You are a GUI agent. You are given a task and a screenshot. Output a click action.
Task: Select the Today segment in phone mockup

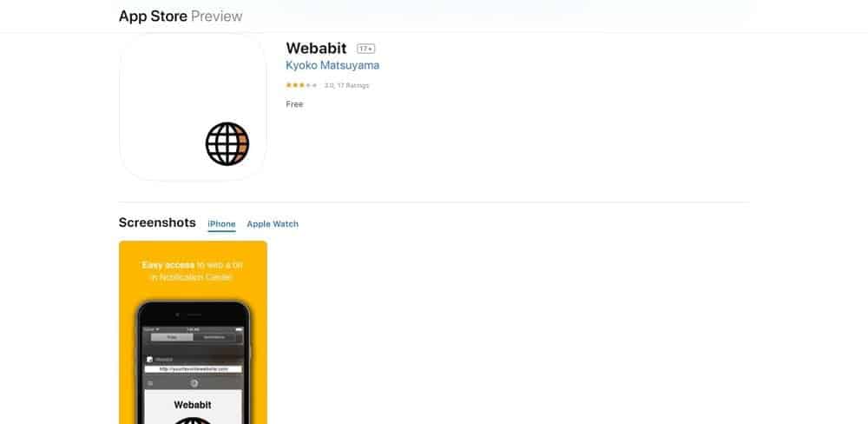click(172, 337)
